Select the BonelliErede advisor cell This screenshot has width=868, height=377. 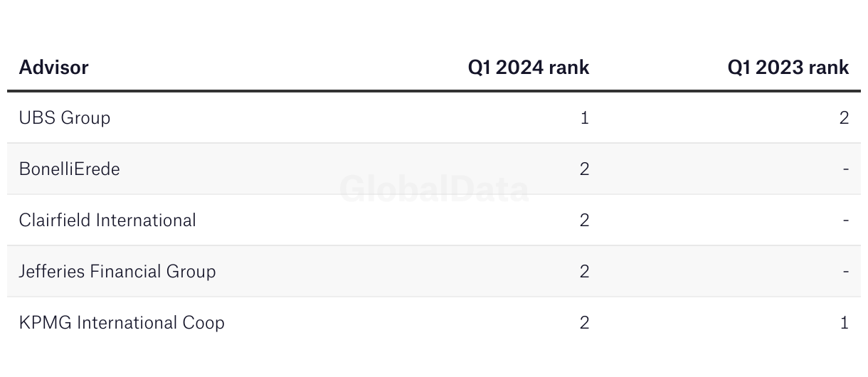click(x=70, y=169)
